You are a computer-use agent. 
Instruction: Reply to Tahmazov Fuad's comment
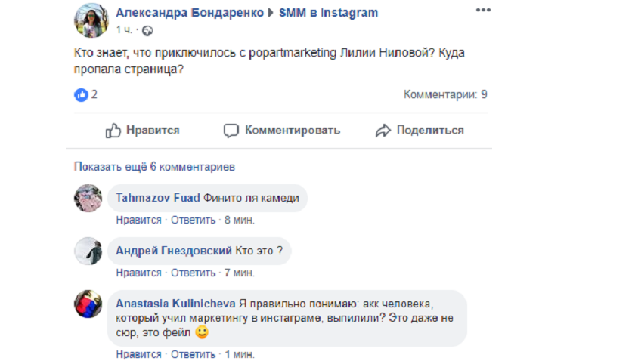coord(194,220)
